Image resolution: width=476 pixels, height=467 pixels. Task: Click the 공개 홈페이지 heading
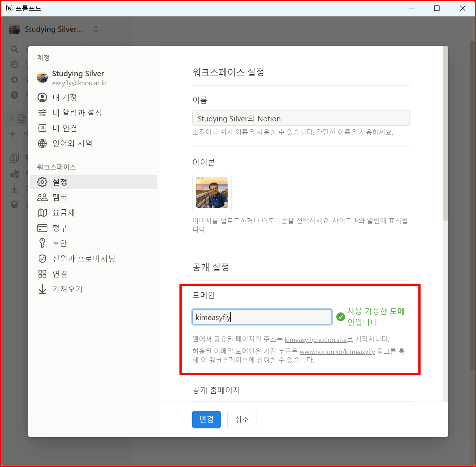click(x=216, y=390)
